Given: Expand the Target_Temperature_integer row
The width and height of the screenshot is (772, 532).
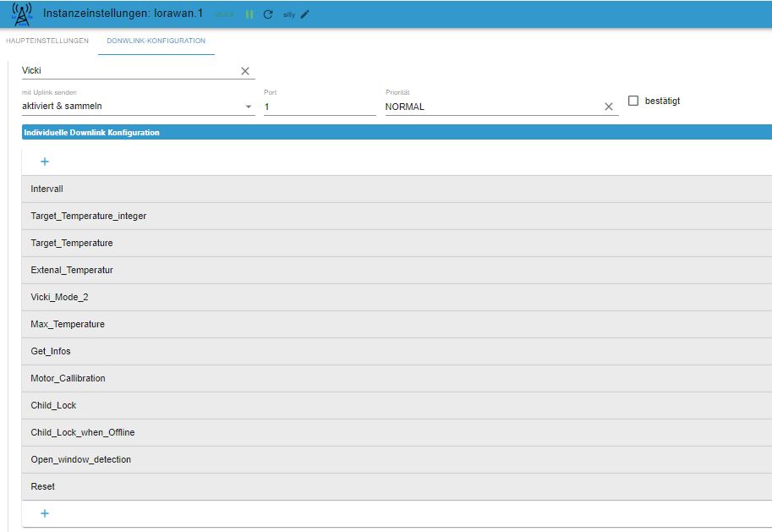Looking at the screenshot, I should click(397, 216).
